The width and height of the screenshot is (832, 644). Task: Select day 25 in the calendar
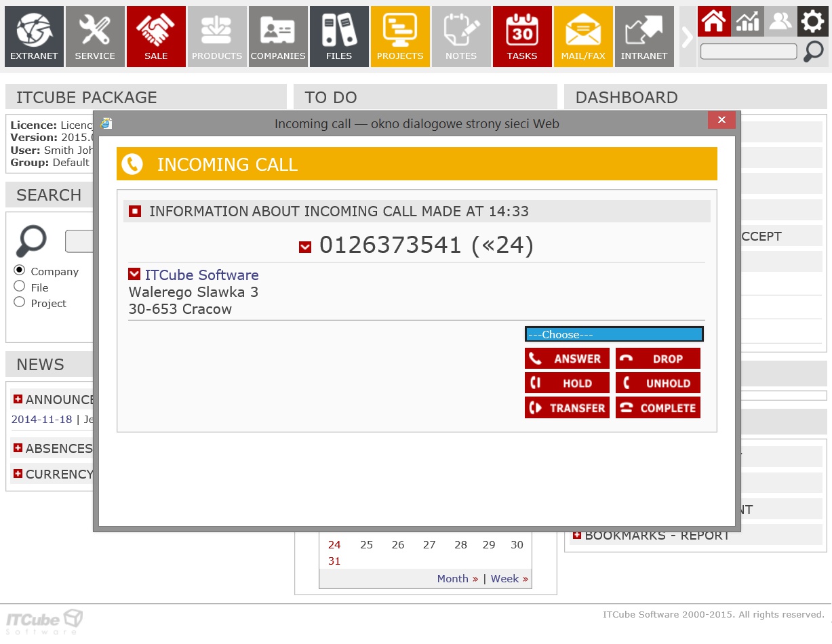[x=366, y=544]
